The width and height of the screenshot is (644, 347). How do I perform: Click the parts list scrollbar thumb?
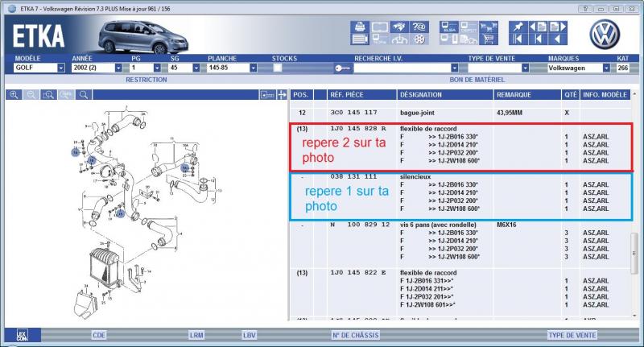tap(634, 253)
